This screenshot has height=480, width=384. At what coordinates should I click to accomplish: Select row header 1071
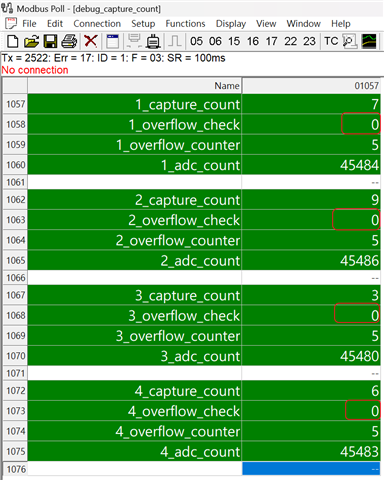pos(15,373)
